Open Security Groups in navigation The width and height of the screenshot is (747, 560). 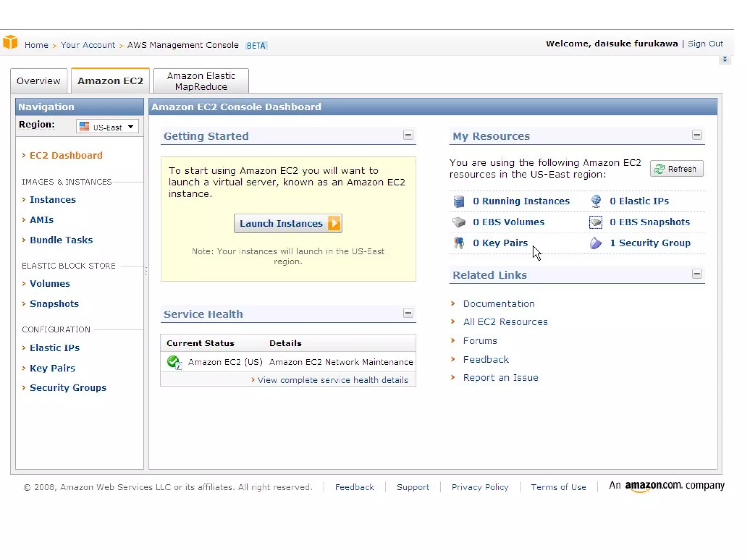coord(68,388)
